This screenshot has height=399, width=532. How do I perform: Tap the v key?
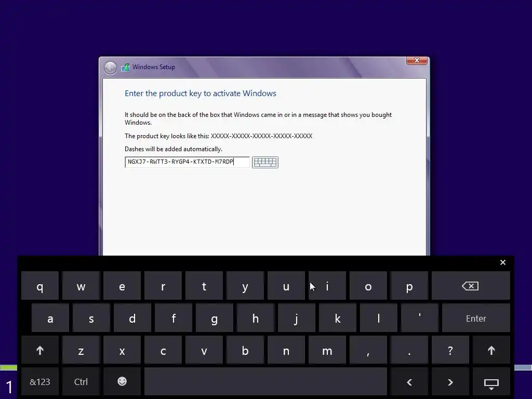click(204, 350)
